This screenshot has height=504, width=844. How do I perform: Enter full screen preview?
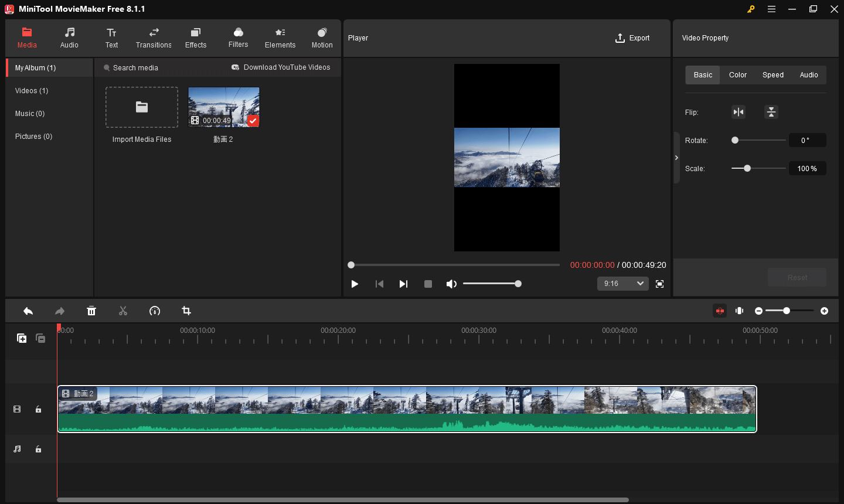click(x=659, y=284)
